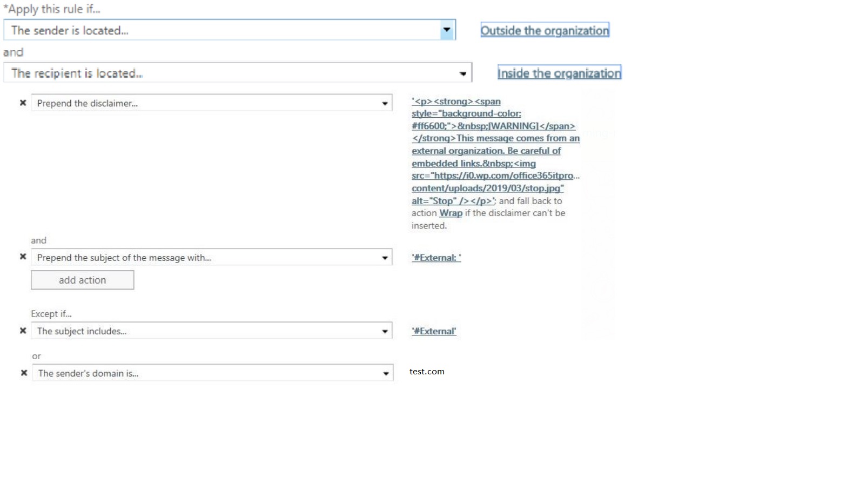Screen dimensions: 846x504
Task: Expand the Prepend the disclaimer dropdown
Action: pyautogui.click(x=385, y=103)
